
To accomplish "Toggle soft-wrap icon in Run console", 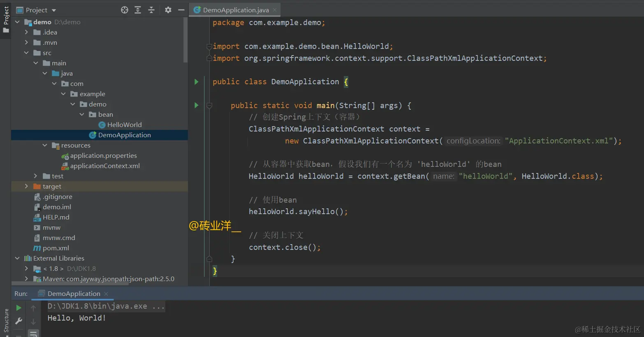I will [33, 334].
